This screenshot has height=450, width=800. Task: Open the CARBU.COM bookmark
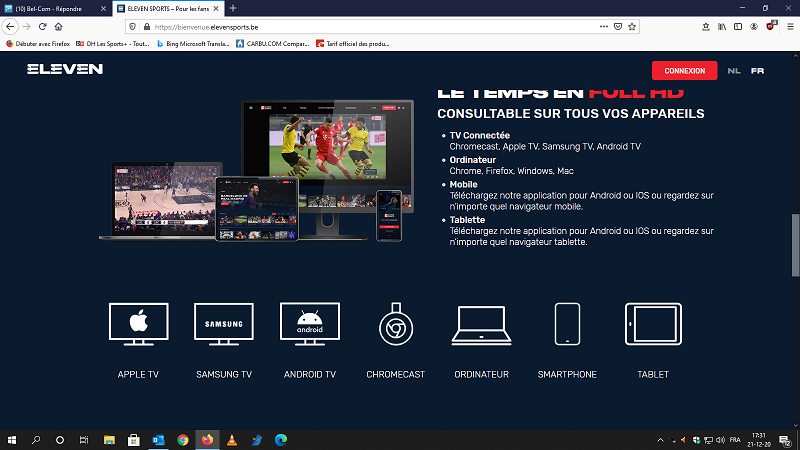pos(273,44)
